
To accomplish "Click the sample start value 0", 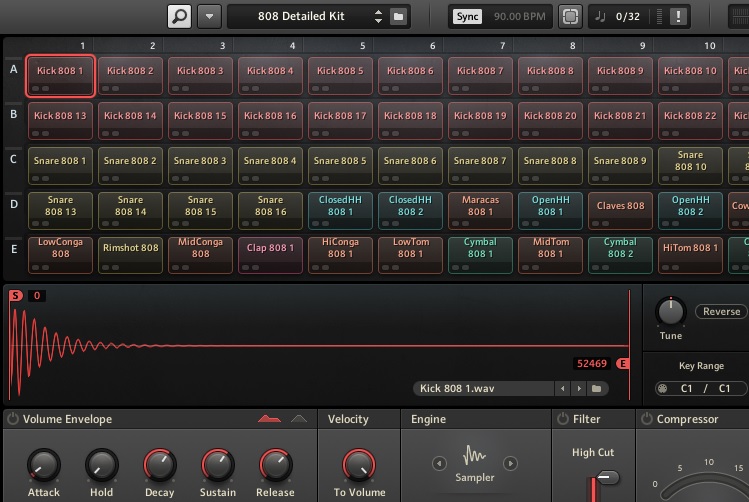I will (37, 296).
